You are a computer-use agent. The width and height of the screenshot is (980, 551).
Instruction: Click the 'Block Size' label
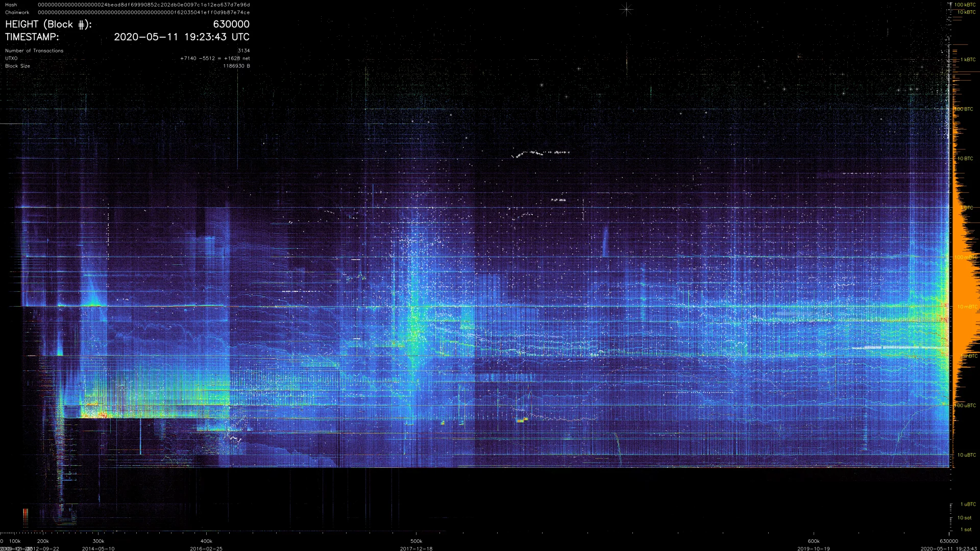pos(17,66)
